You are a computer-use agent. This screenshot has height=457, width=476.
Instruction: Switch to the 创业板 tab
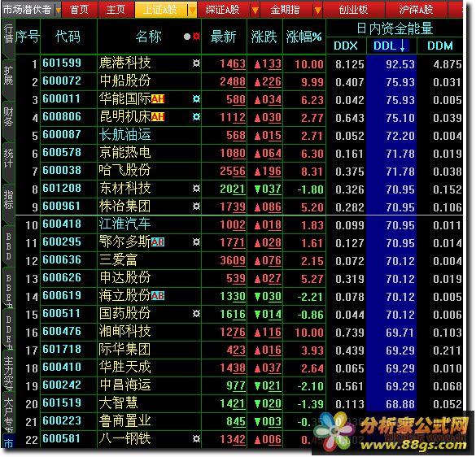point(353,10)
